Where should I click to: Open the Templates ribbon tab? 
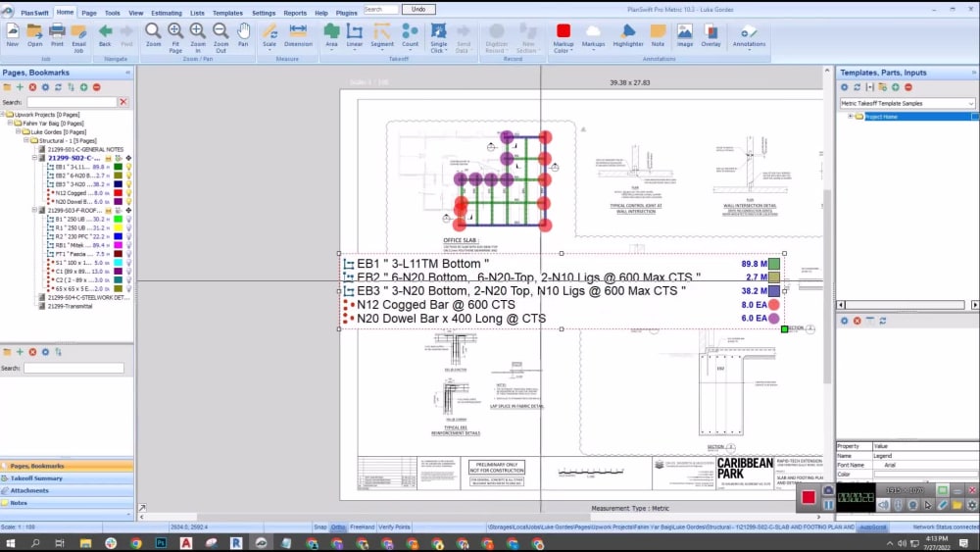[227, 13]
